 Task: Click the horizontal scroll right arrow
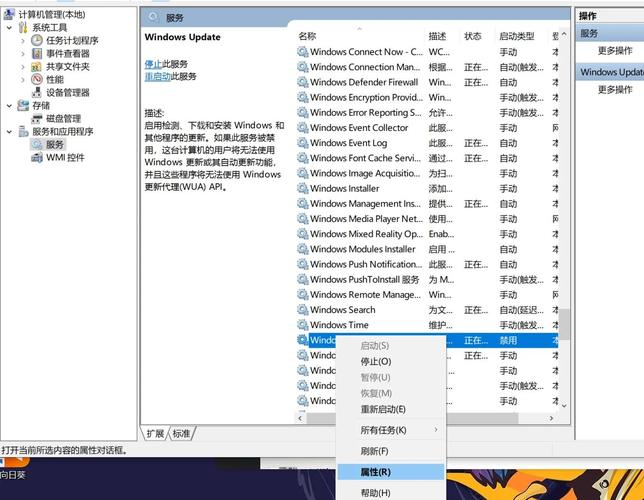tap(551, 418)
